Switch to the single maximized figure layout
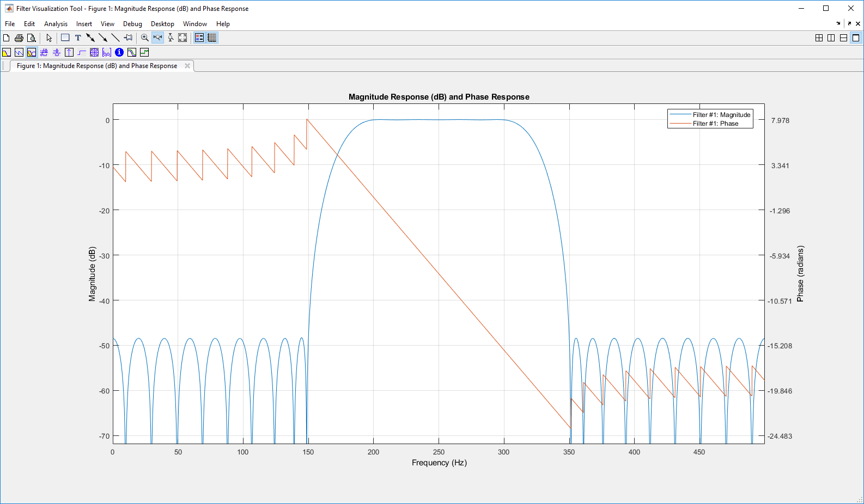 coord(856,38)
